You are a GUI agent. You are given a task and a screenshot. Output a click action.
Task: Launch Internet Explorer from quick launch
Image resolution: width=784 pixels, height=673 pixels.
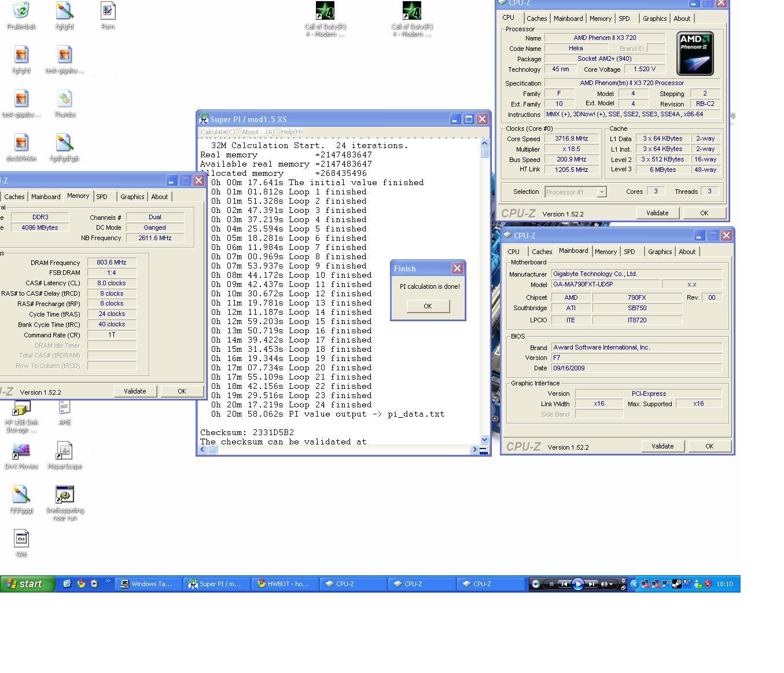tap(67, 584)
